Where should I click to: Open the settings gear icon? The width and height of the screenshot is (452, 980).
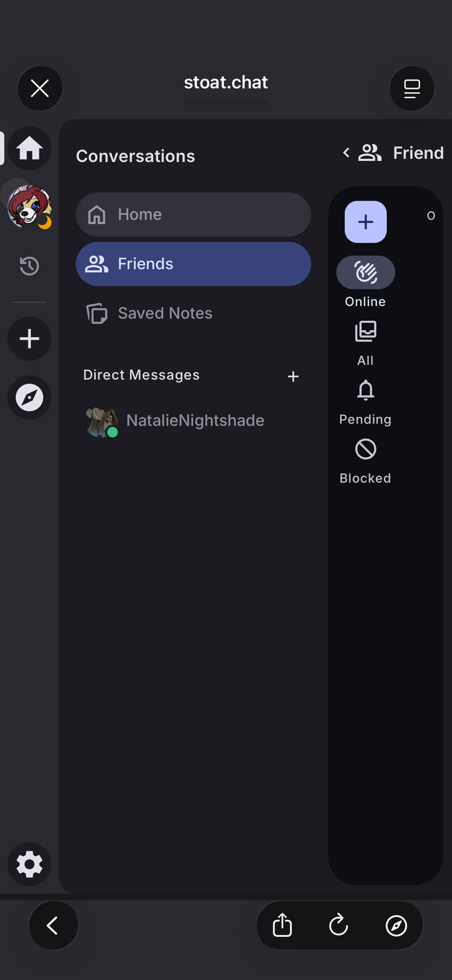pyautogui.click(x=29, y=864)
